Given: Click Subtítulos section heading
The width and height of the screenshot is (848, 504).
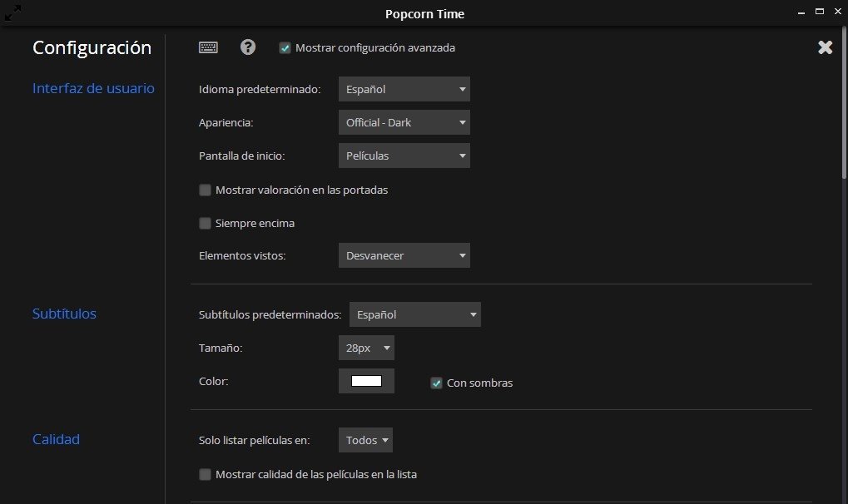Looking at the screenshot, I should click(64, 314).
